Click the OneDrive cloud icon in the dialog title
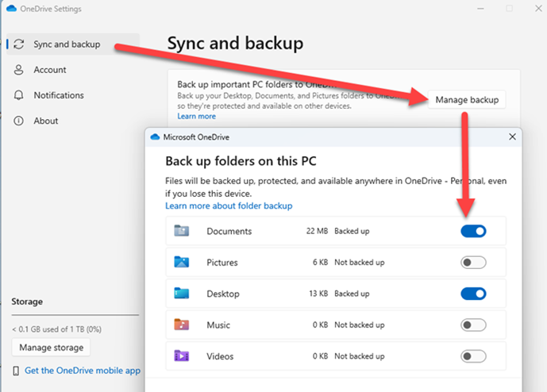This screenshot has height=392, width=547. click(155, 136)
